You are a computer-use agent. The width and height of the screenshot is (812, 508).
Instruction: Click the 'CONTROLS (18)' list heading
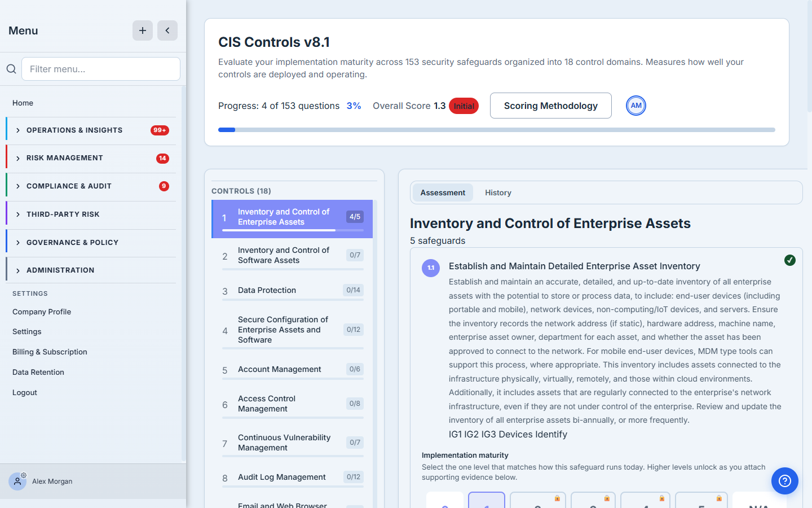tap(241, 191)
